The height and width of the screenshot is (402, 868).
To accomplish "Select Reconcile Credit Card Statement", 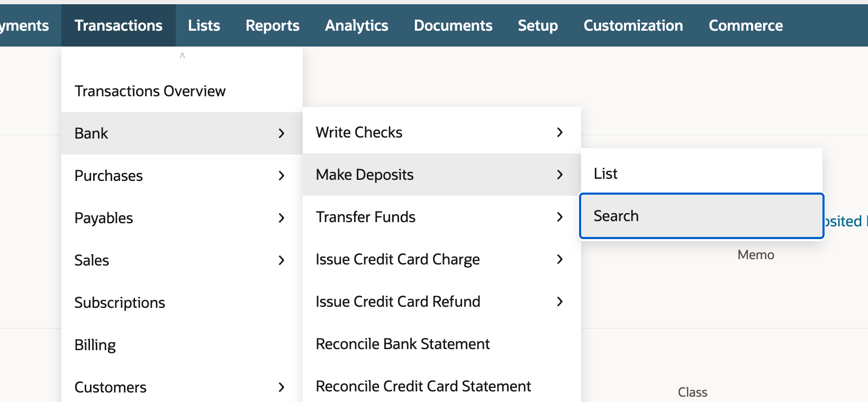I will coord(442,386).
